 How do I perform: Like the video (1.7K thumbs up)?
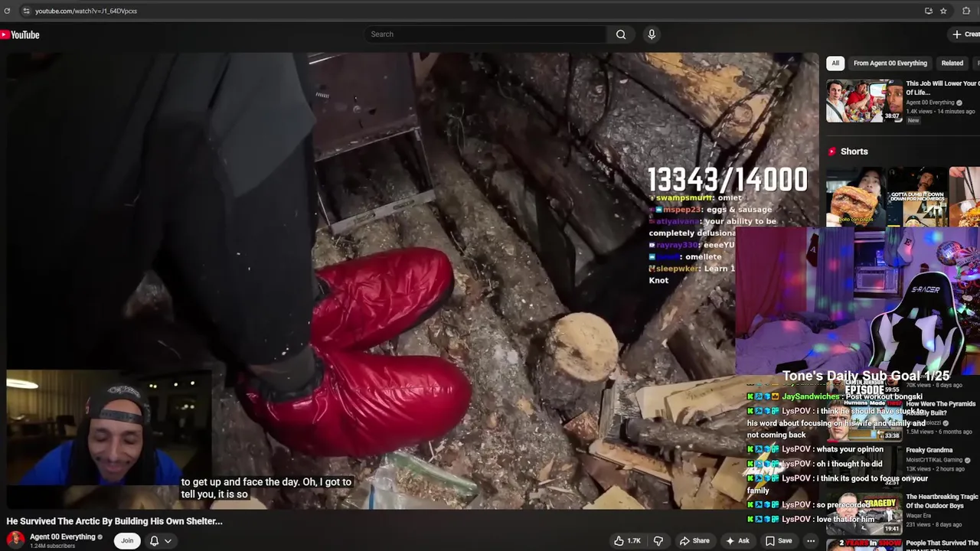(627, 541)
